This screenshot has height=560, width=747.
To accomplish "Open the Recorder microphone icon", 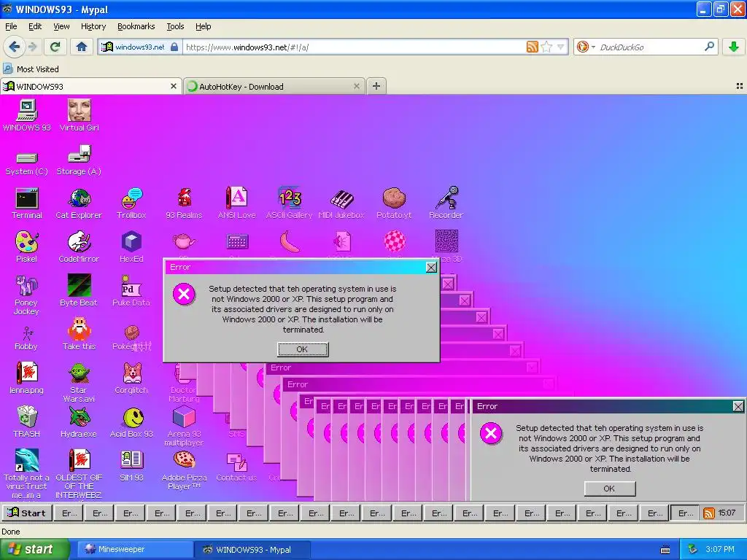I will point(446,203).
